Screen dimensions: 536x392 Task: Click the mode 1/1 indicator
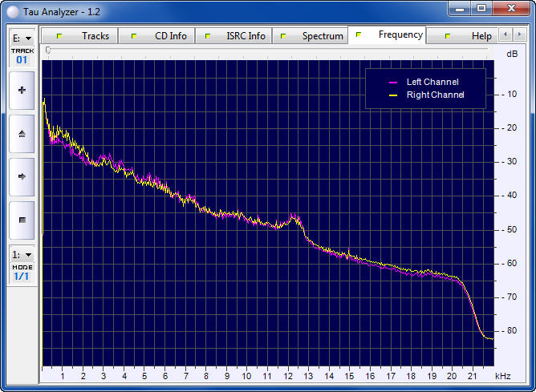22,277
